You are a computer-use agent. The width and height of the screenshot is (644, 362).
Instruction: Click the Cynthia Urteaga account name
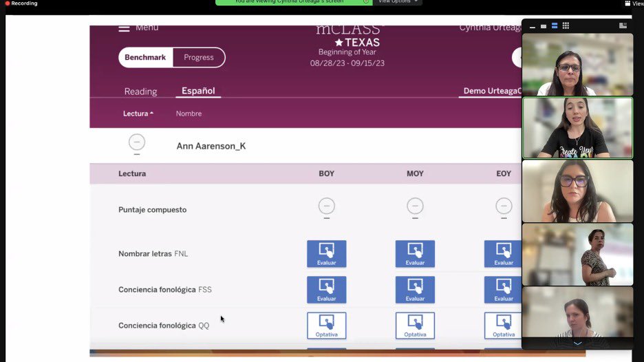click(491, 28)
